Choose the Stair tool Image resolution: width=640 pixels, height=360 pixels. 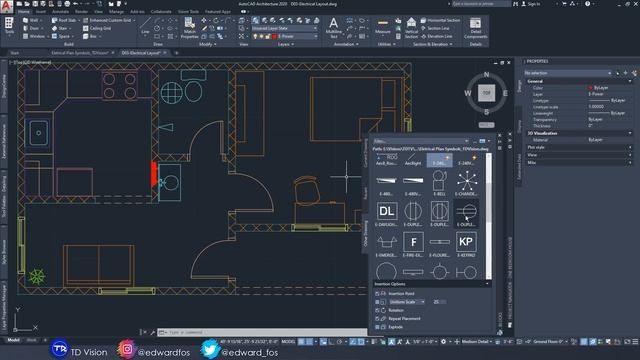(60, 28)
